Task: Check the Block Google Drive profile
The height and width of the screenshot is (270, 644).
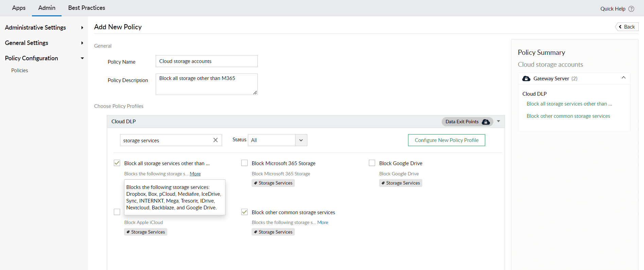Action: point(372,163)
